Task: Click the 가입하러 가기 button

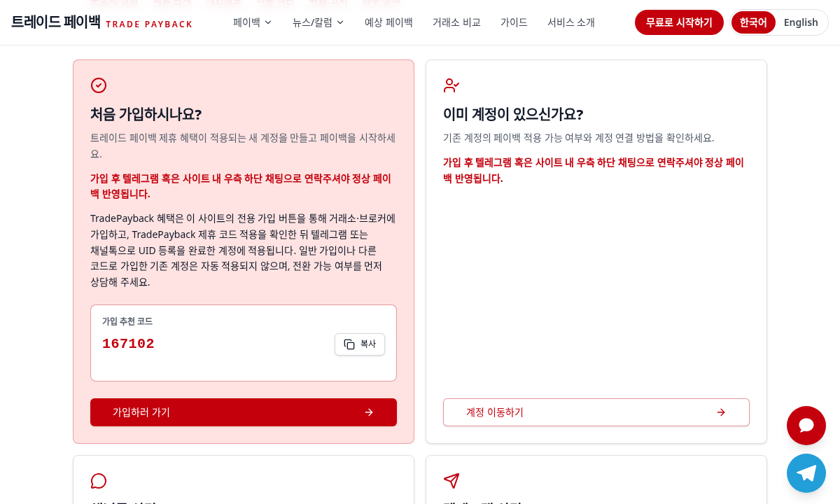Action: click(x=244, y=412)
